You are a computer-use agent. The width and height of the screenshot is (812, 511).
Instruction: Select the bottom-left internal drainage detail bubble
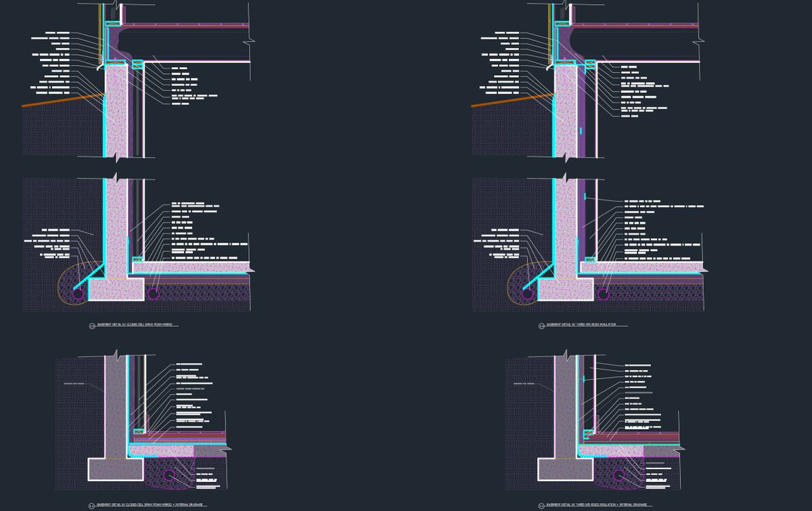tap(91, 504)
